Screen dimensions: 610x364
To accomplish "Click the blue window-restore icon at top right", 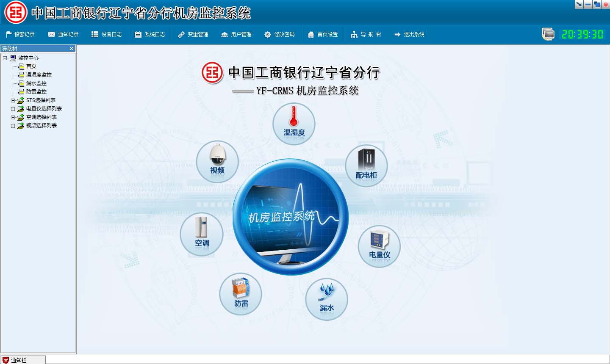I will (597, 4).
